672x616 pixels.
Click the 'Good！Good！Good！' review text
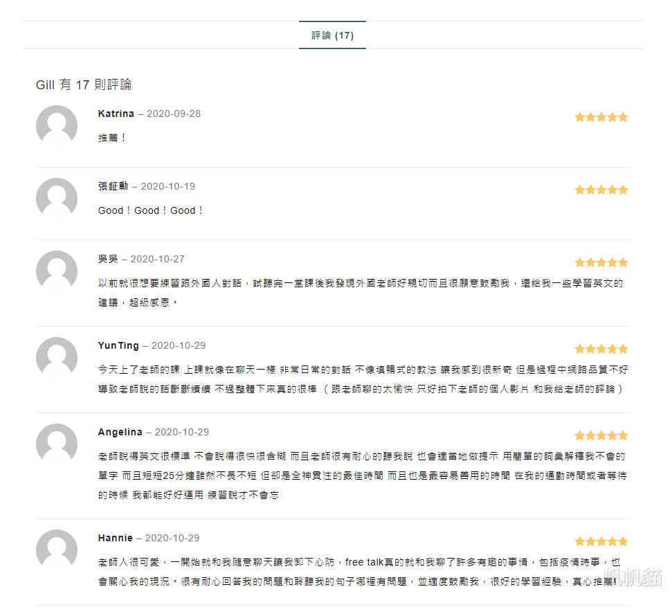(151, 210)
